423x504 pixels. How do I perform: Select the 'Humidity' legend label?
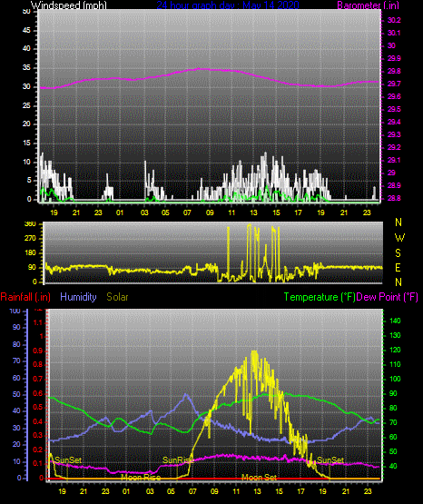click(78, 297)
